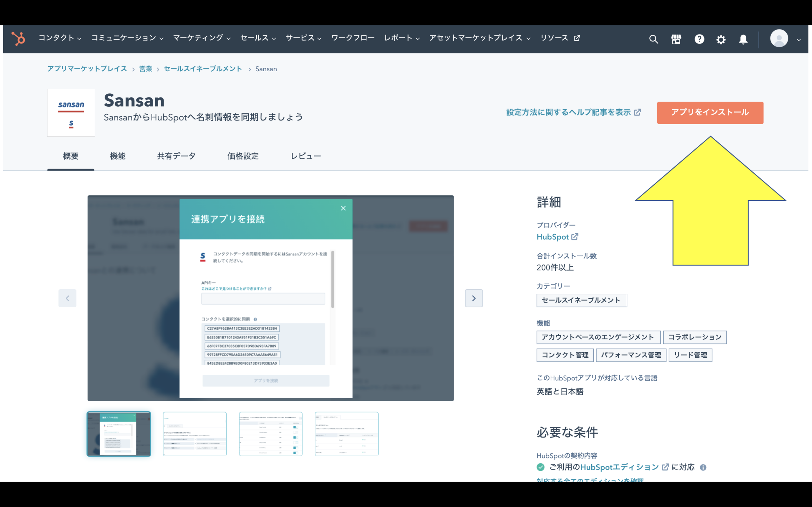Open the help question mark icon

(x=699, y=39)
